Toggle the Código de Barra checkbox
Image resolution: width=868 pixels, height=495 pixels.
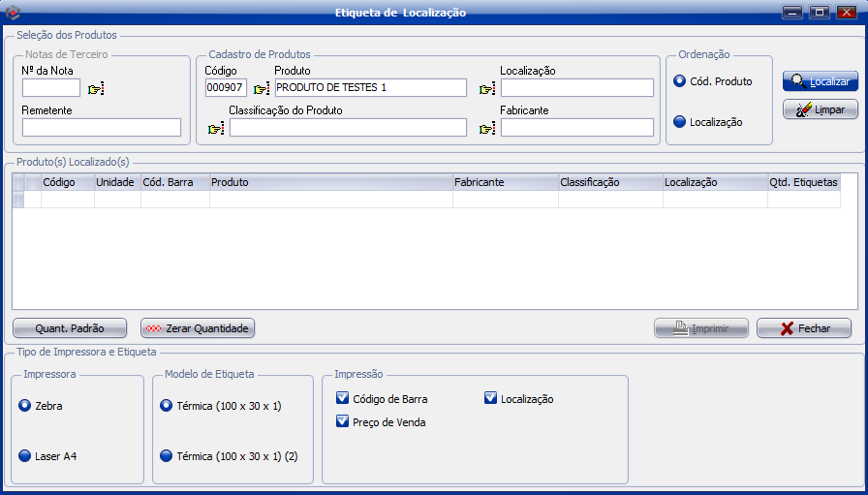point(342,398)
